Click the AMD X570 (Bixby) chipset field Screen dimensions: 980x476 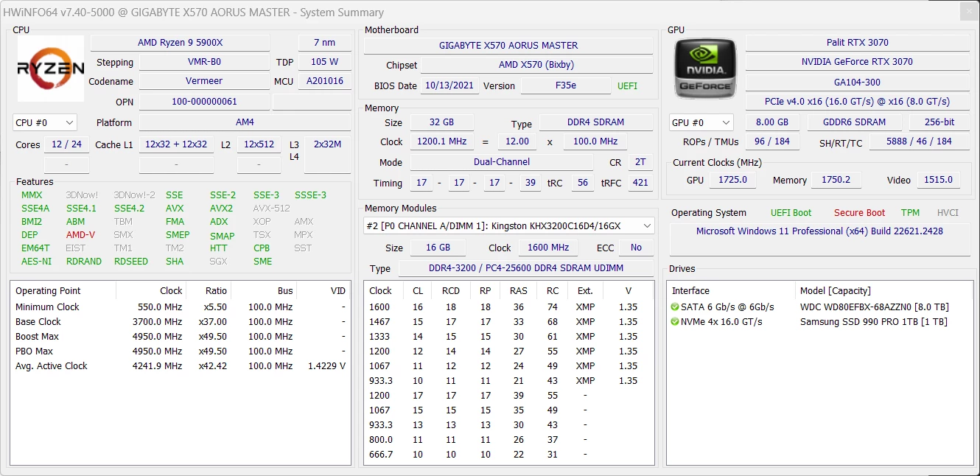click(536, 65)
